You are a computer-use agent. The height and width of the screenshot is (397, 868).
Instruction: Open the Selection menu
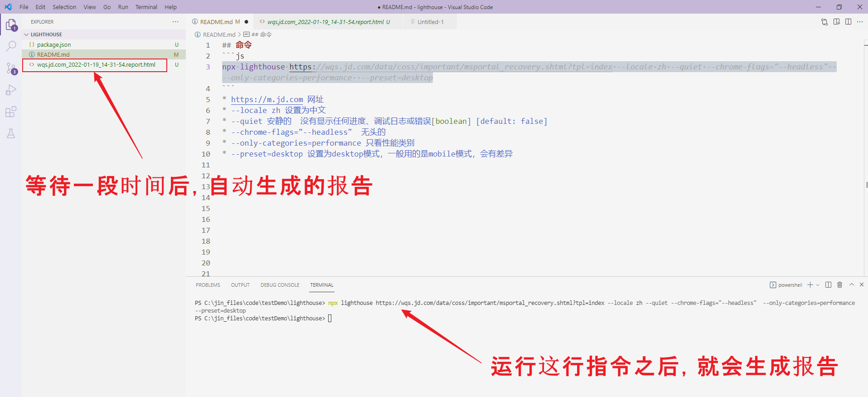[x=64, y=7]
